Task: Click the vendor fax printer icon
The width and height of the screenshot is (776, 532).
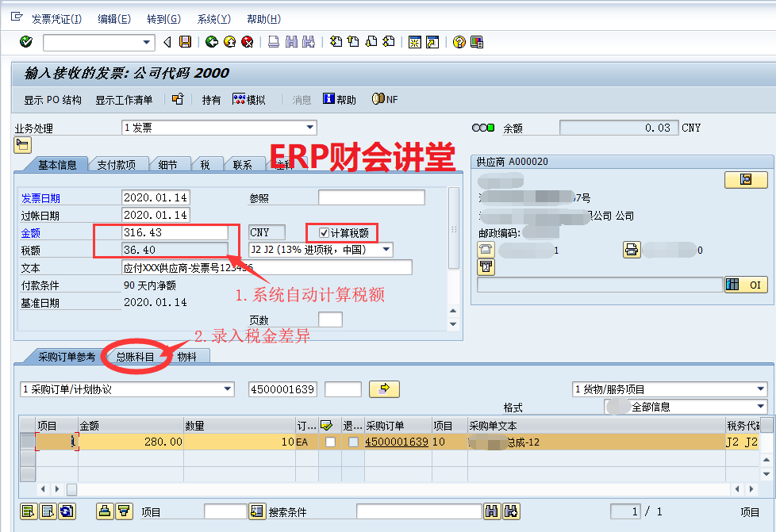Action: pos(632,249)
